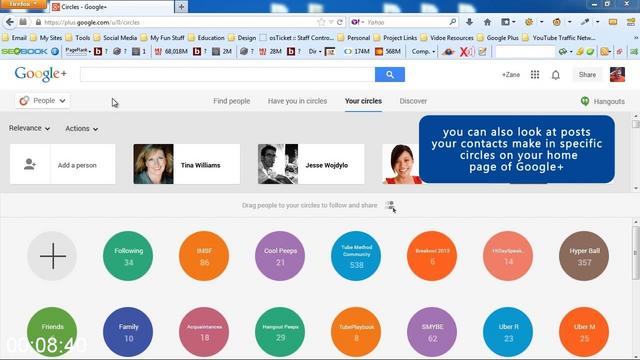
Task: Open the Acquaintances circle
Action: pos(204,332)
